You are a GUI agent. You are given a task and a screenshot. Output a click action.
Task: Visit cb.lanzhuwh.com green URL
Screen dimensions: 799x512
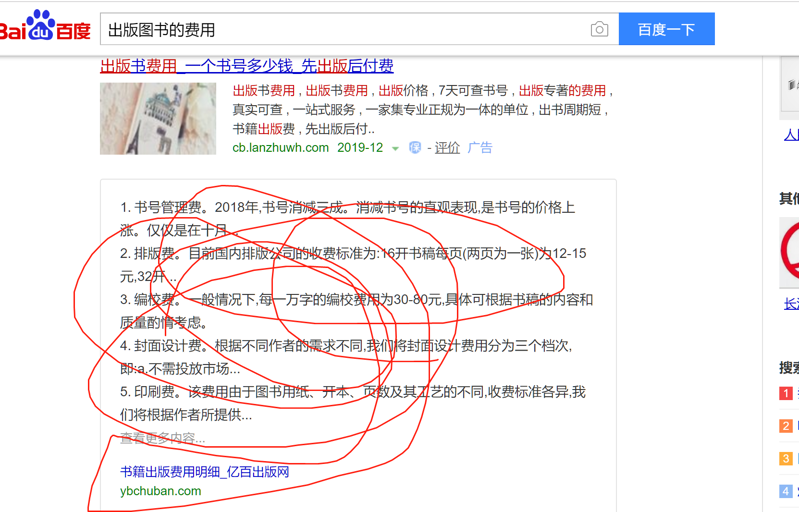[280, 148]
